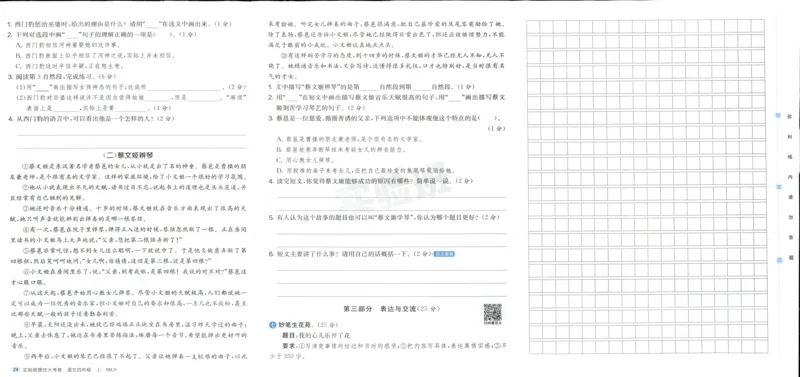This screenshot has height=377, width=800.
Task: Click paragraph ④ beginning 有一次,蔡邕在院子里弹琴
Action: click(128, 236)
